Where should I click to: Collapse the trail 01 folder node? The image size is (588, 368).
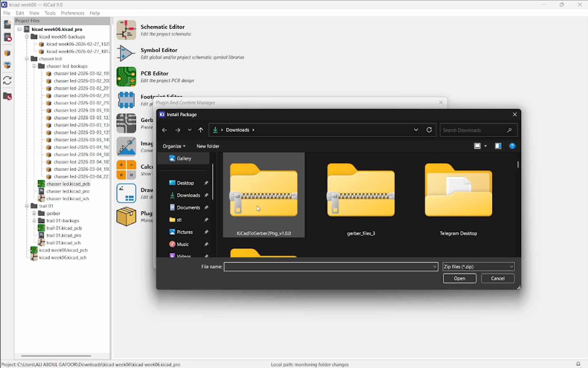tap(27, 206)
